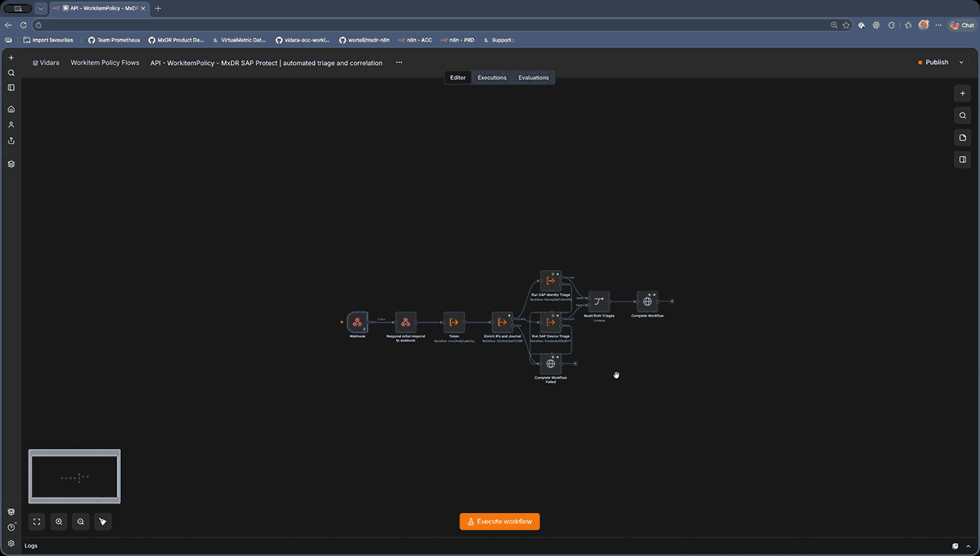
Task: Open the sidebar settings gear
Action: [11, 543]
